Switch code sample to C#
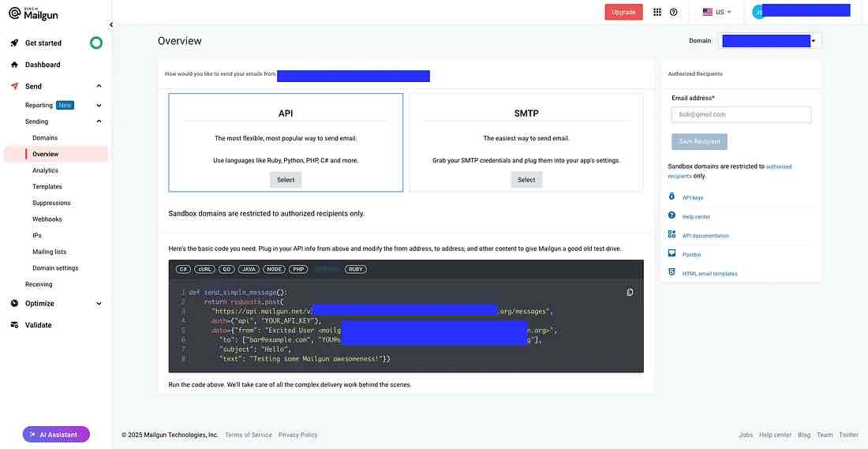 [184, 270]
